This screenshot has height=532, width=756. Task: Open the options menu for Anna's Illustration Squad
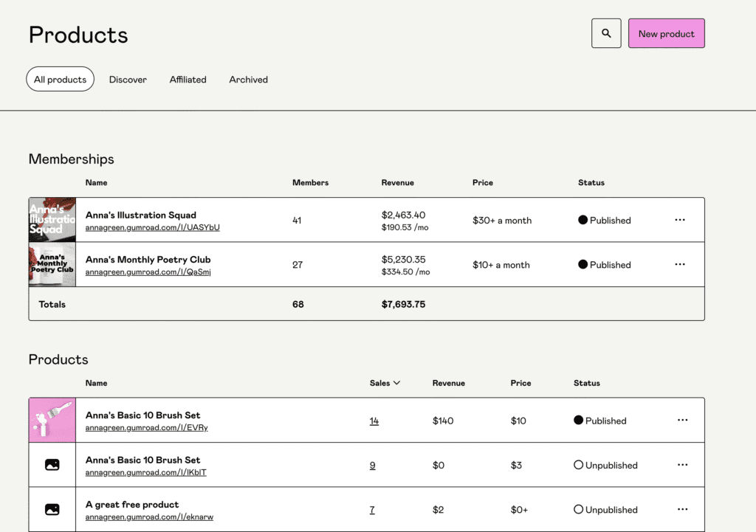pos(679,219)
